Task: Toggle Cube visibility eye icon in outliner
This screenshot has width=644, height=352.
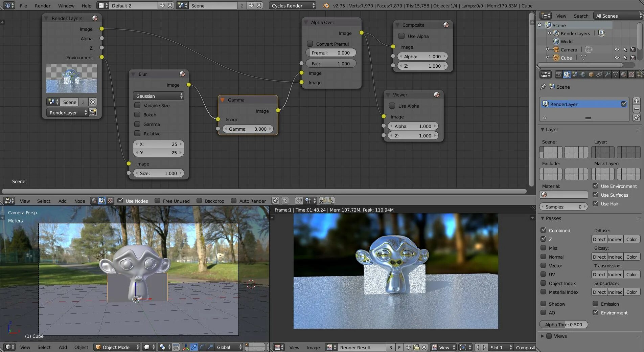Action: [x=617, y=58]
